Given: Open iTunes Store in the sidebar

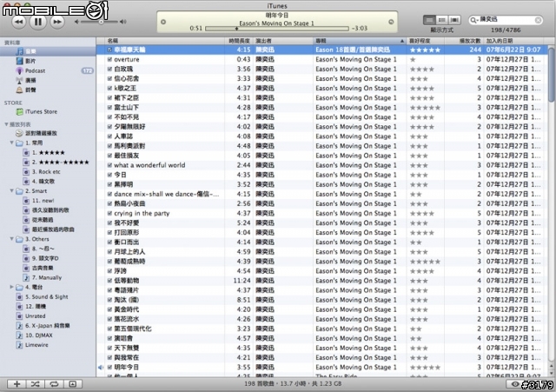Looking at the screenshot, I should pyautogui.click(x=41, y=112).
